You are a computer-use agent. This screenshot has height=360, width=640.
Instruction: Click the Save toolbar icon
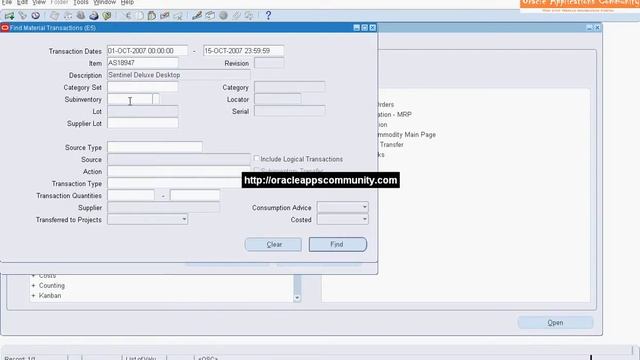click(x=54, y=16)
